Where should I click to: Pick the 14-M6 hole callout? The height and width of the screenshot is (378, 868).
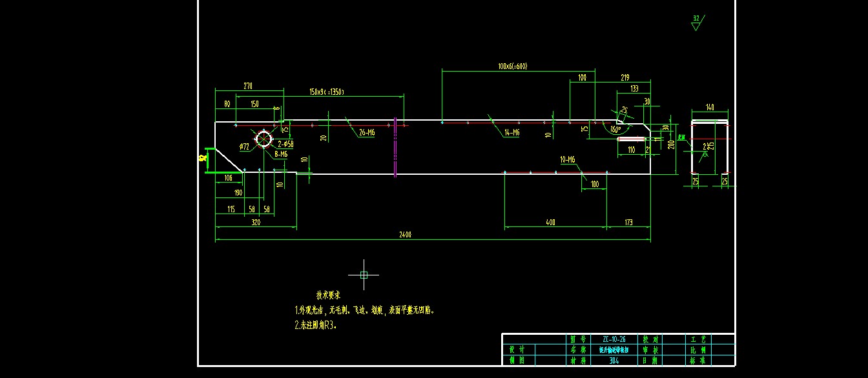tap(512, 133)
